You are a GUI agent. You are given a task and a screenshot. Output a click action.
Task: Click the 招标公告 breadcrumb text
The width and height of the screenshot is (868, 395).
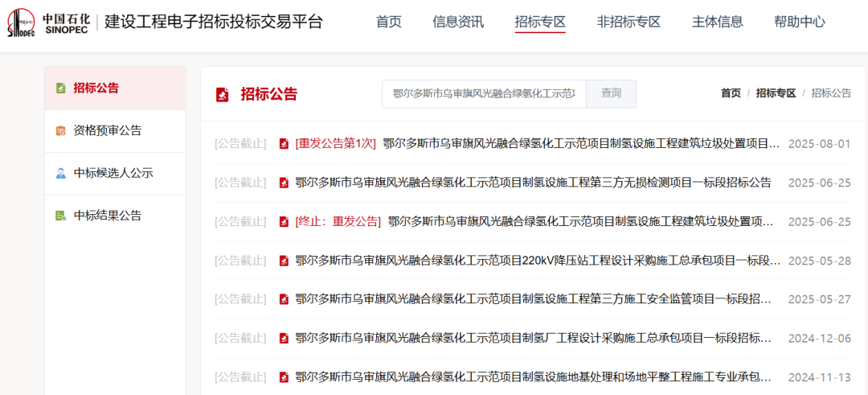(x=832, y=93)
